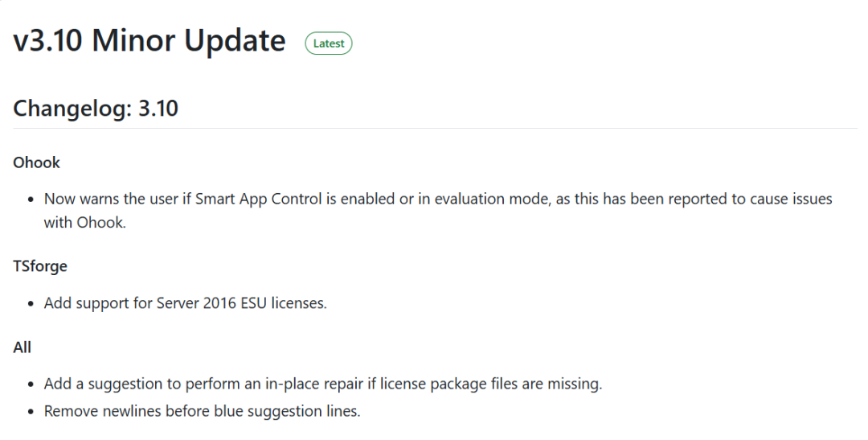Viewport: 868px width, 440px height.
Task: Click the words Smart App Control
Action: pyautogui.click(x=259, y=199)
